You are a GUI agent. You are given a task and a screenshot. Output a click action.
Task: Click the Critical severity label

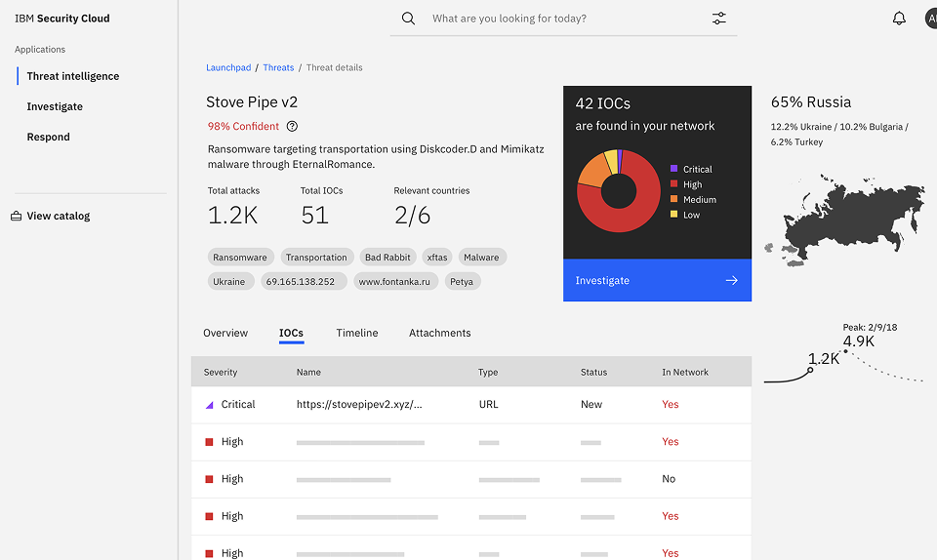tap(238, 404)
